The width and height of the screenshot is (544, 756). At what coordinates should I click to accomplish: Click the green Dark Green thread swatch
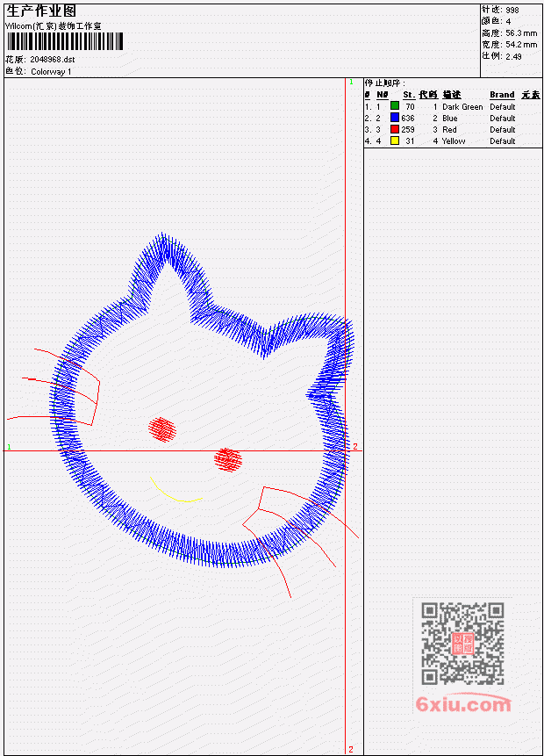click(395, 106)
